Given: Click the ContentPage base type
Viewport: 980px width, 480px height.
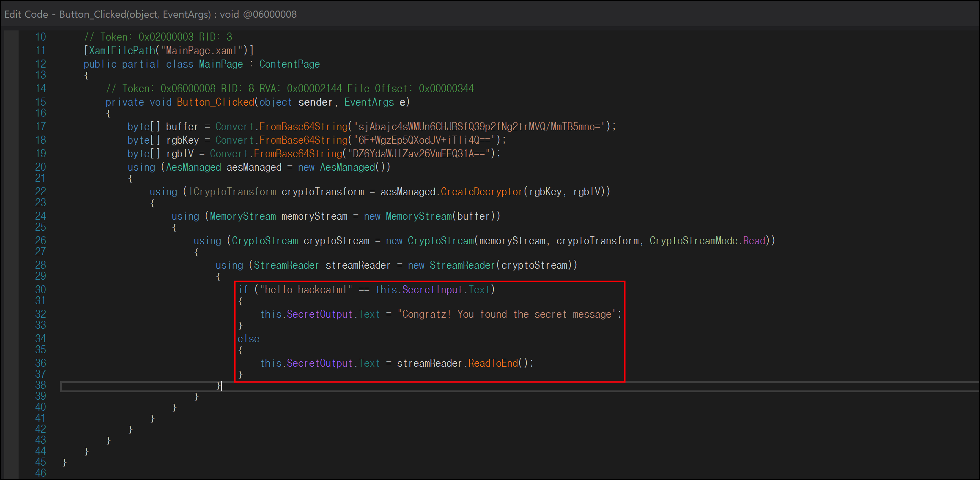Looking at the screenshot, I should pos(289,64).
